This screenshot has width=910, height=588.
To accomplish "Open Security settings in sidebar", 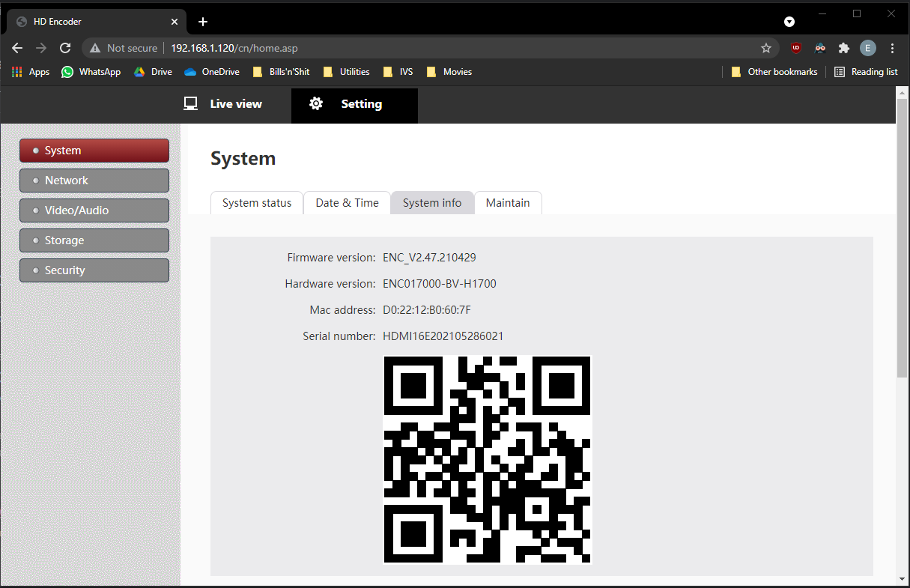I will [x=94, y=270].
